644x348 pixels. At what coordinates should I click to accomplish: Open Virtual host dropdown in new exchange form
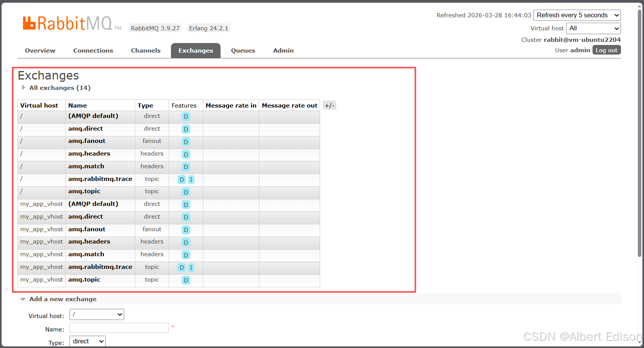[97, 314]
